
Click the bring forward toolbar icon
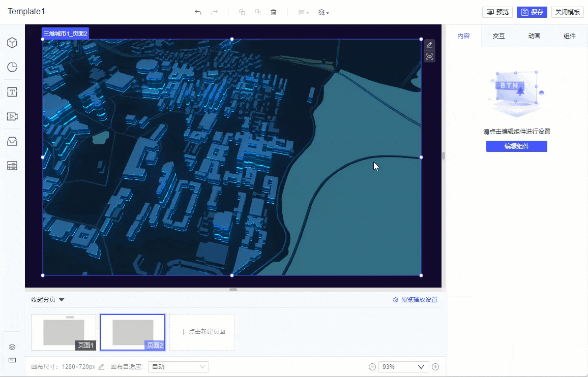coord(242,12)
